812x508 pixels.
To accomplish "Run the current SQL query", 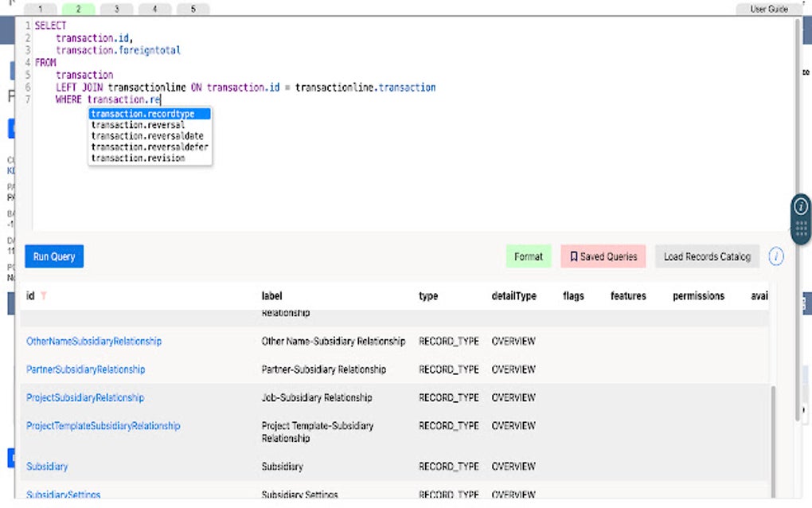I will 53,256.
